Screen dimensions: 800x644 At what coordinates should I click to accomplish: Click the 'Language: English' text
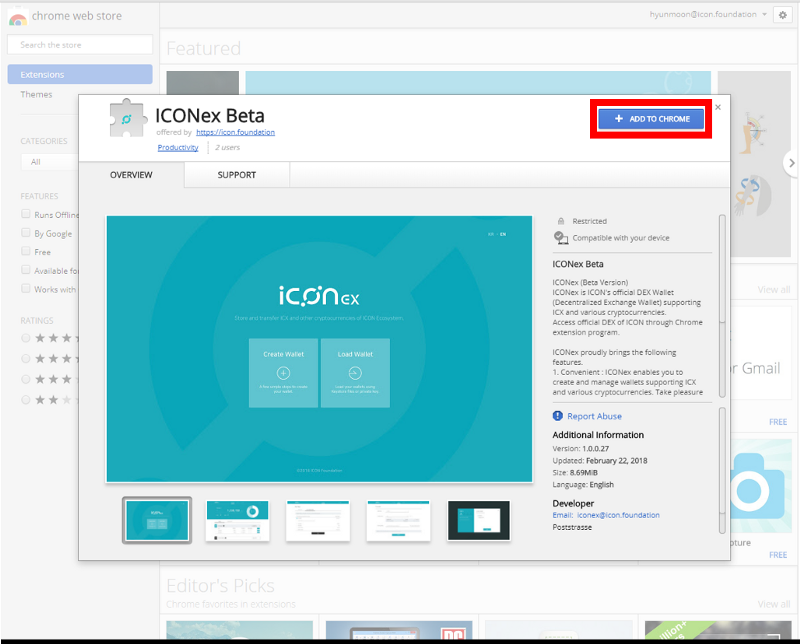coord(583,485)
